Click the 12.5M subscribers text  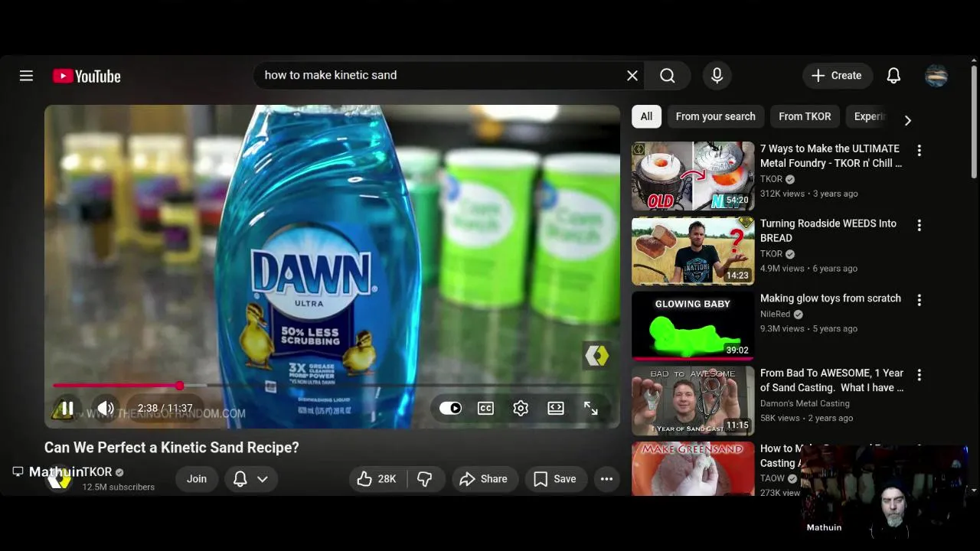(x=119, y=487)
